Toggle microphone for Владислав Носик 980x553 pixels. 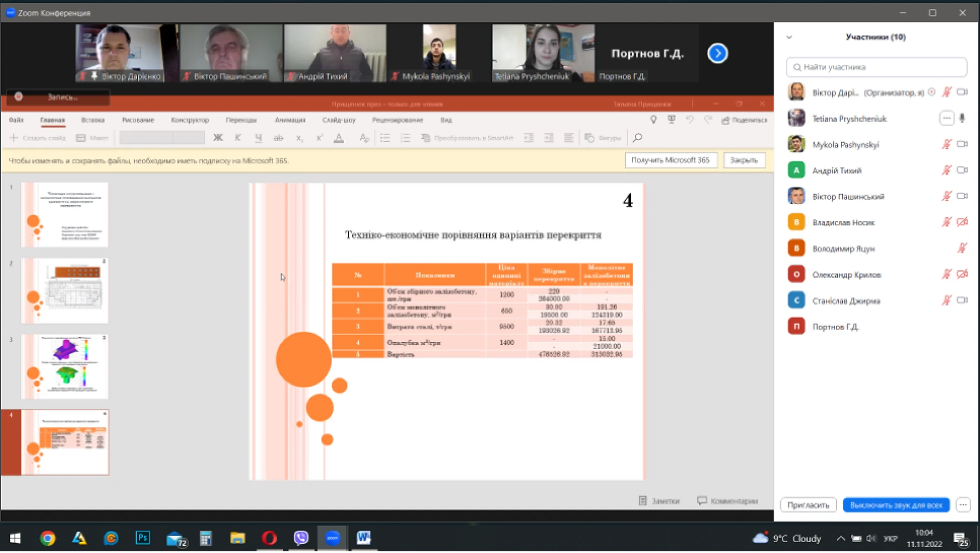point(947,222)
